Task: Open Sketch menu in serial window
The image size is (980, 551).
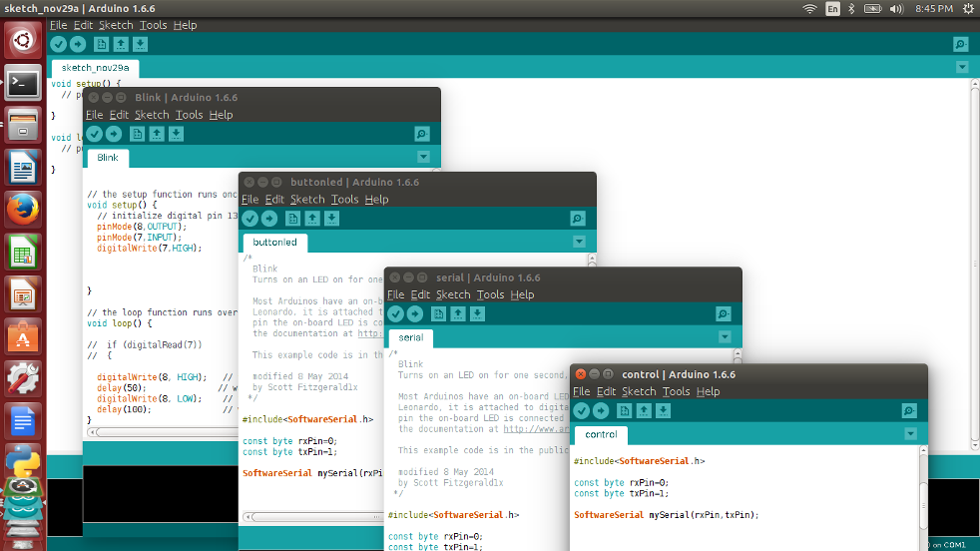Action: pos(452,294)
